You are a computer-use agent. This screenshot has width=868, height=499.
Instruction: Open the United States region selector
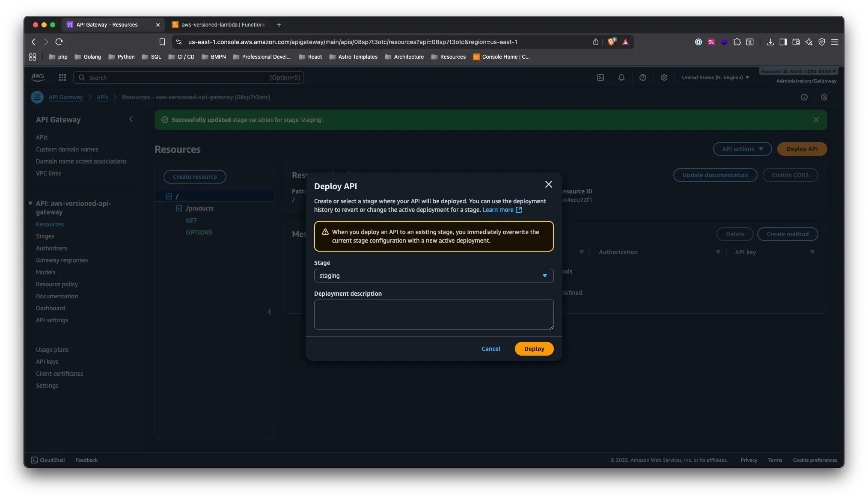tap(715, 77)
